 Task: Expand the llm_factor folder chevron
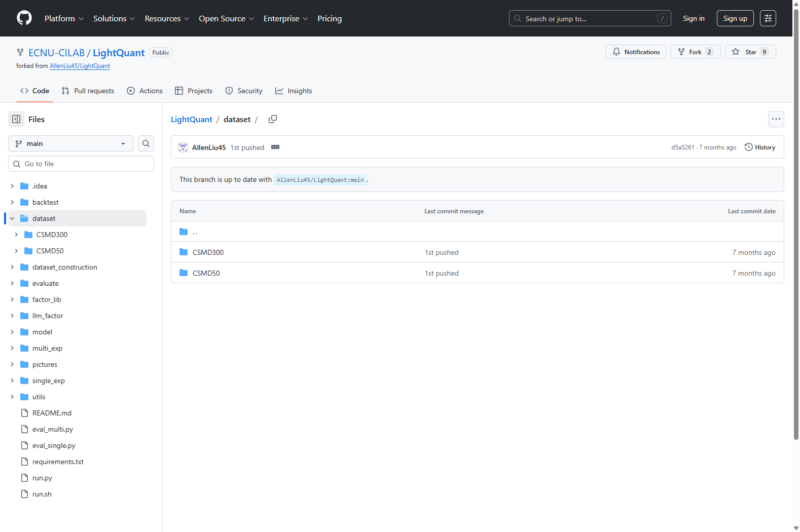coord(12,316)
